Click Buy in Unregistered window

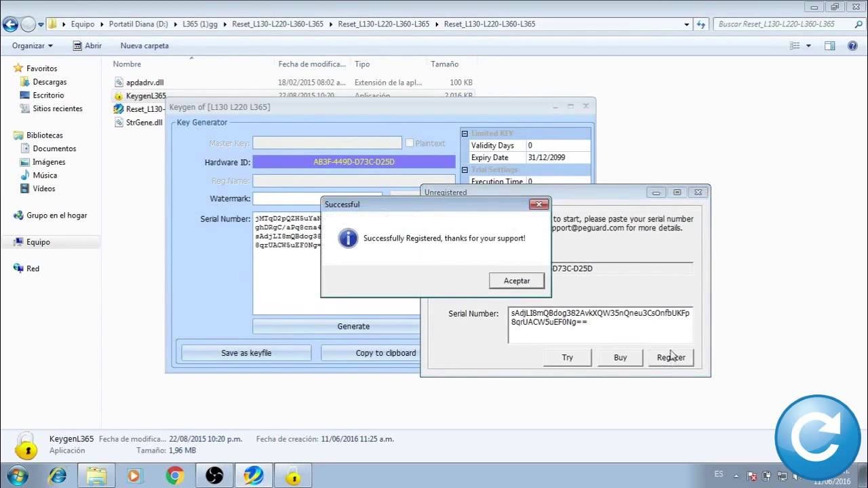tap(620, 357)
